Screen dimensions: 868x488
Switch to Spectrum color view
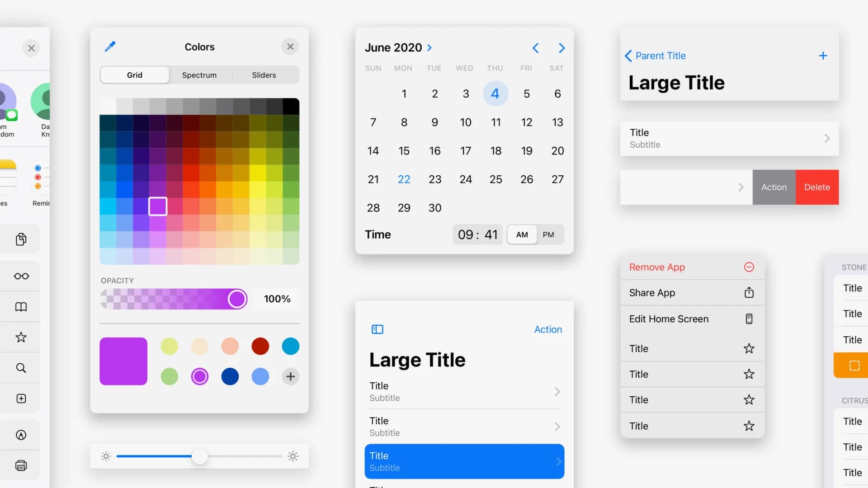pyautogui.click(x=199, y=75)
